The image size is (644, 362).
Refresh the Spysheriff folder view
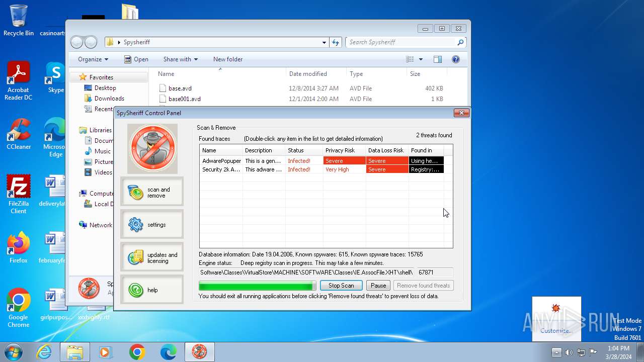336,42
